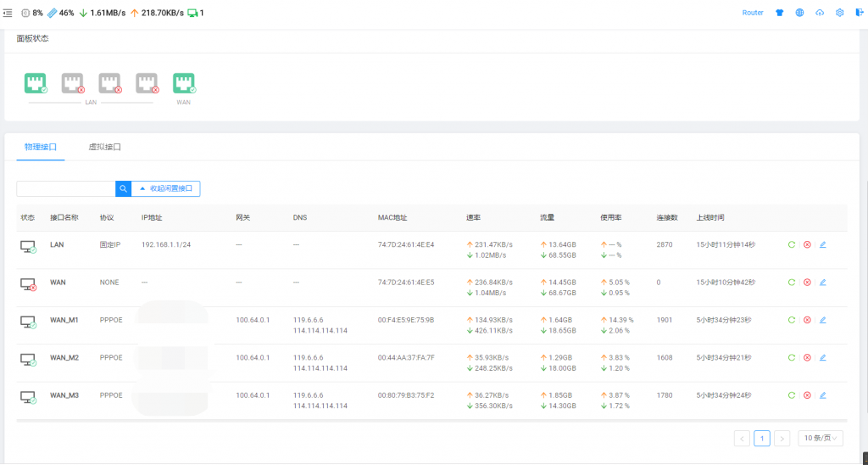This screenshot has width=868, height=465.
Task: Click the 速率 column header
Action: pos(473,218)
